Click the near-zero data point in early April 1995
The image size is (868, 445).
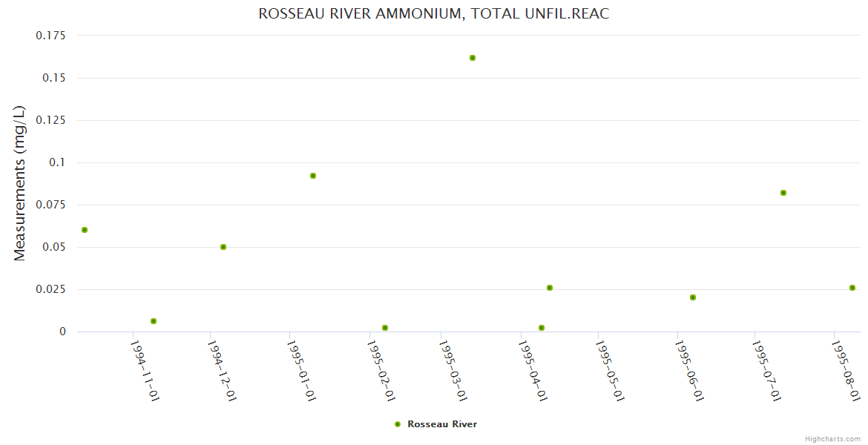click(542, 328)
